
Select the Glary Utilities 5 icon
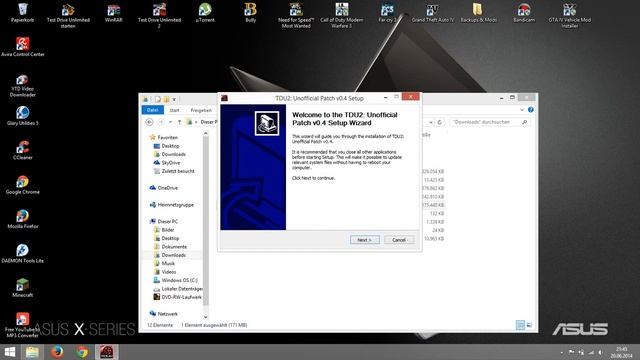click(x=22, y=116)
